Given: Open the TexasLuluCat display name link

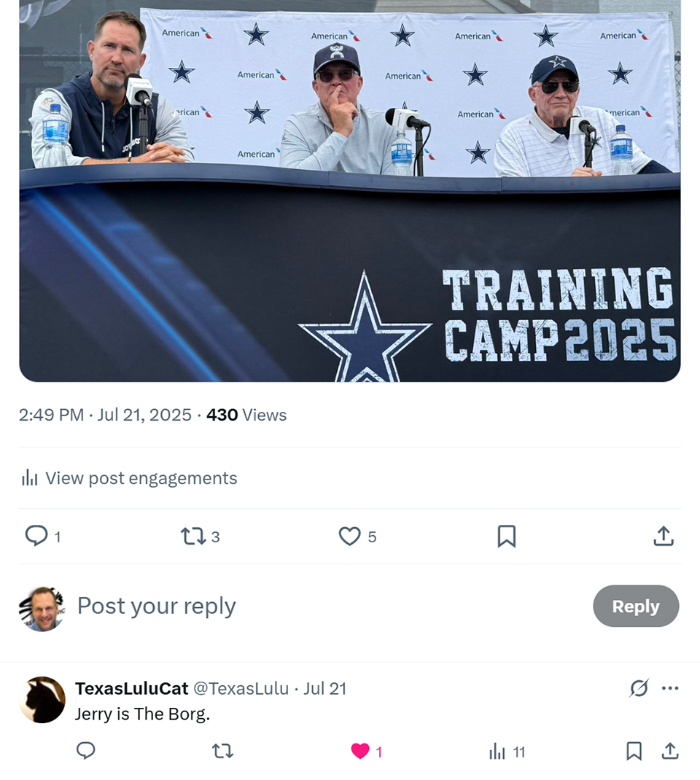Looking at the screenshot, I should click(131, 688).
